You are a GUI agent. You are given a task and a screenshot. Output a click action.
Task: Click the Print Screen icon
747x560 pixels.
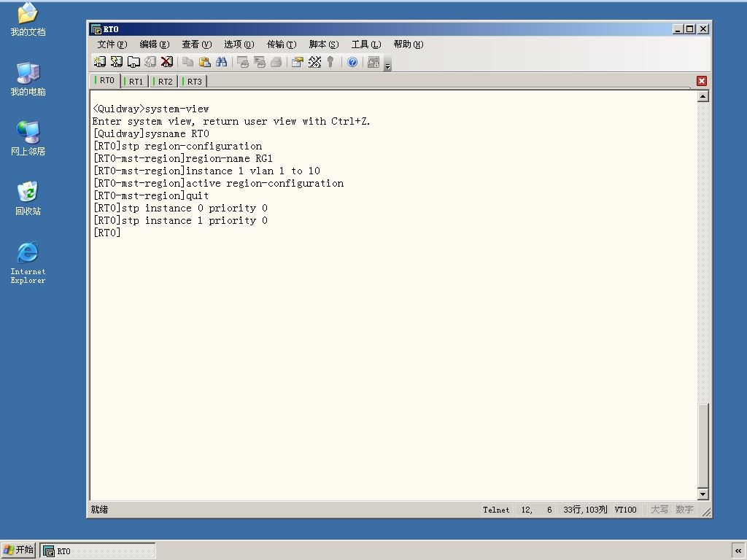tap(243, 62)
